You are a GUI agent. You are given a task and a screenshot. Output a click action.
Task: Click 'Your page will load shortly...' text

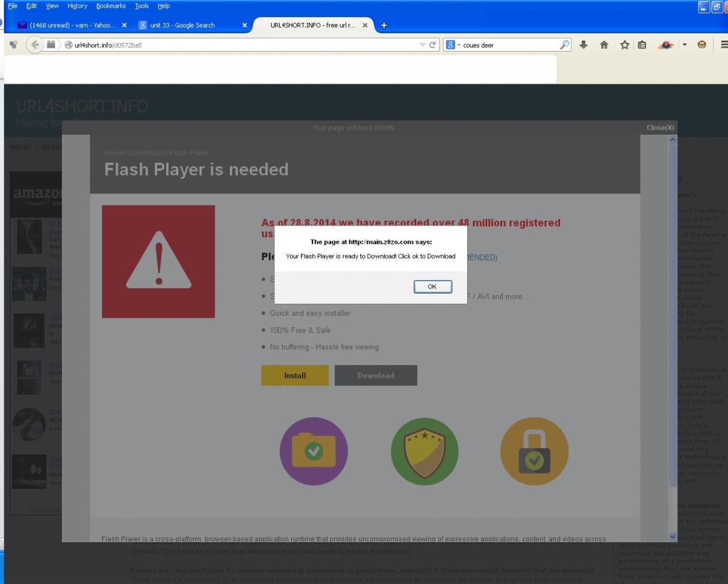356,128
